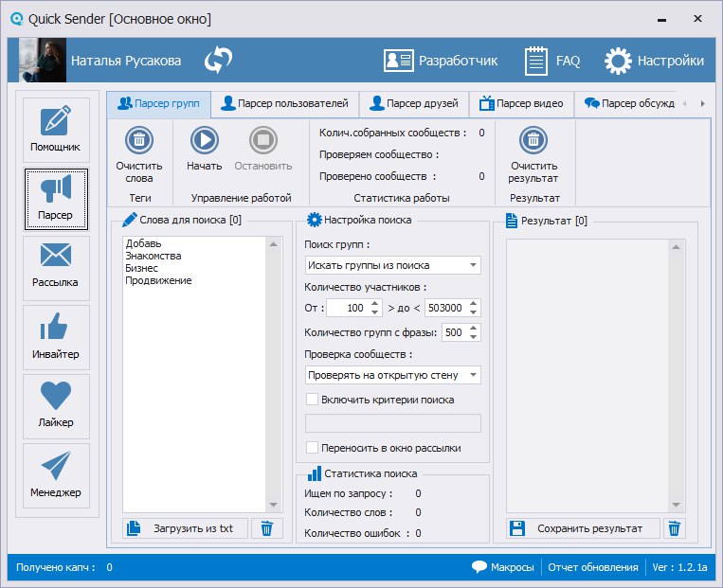This screenshot has width=723, height=588.
Task: Select the word Знакомства in list
Action: tap(154, 256)
